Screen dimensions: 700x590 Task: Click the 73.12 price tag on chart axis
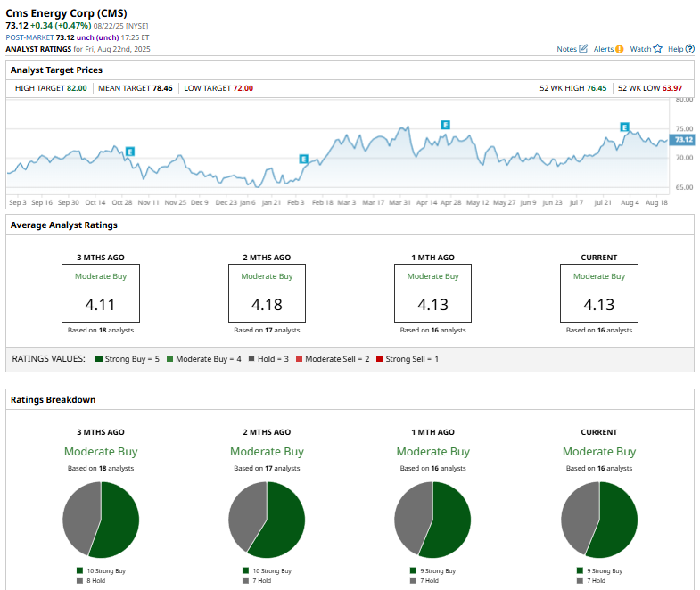tap(682, 140)
